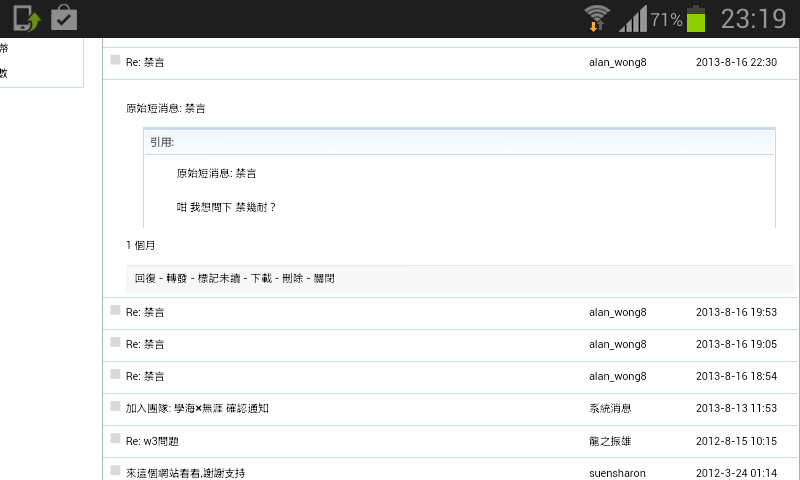The image size is (800, 480).
Task: Select checkbox for 來這個網站看看,謝謝支持 message
Action: coord(115,470)
